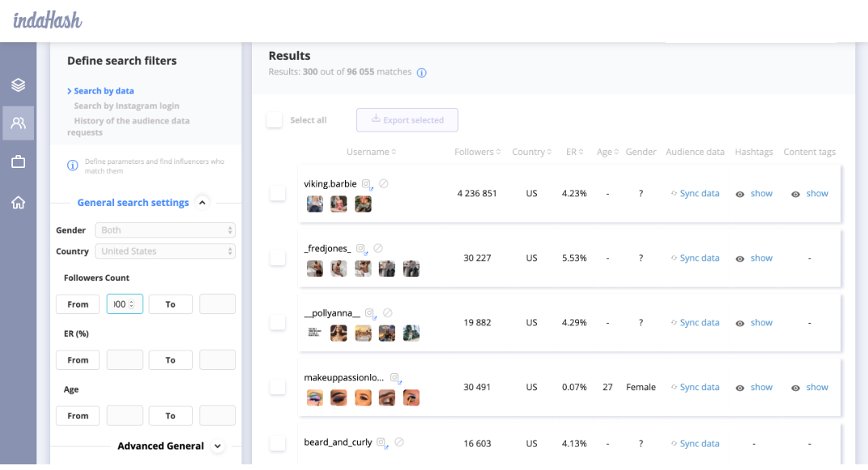
Task: Open Instagram profile icon for beard_and_curly
Action: coord(382,442)
